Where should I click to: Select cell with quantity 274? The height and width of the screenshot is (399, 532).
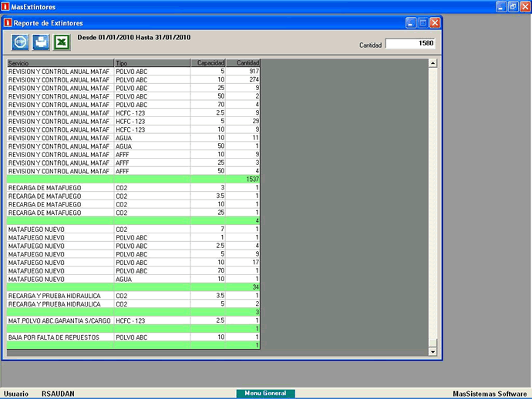tap(243, 79)
